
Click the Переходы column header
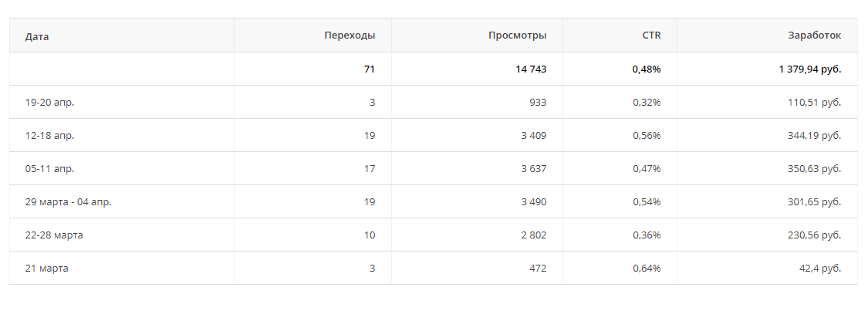click(x=350, y=35)
